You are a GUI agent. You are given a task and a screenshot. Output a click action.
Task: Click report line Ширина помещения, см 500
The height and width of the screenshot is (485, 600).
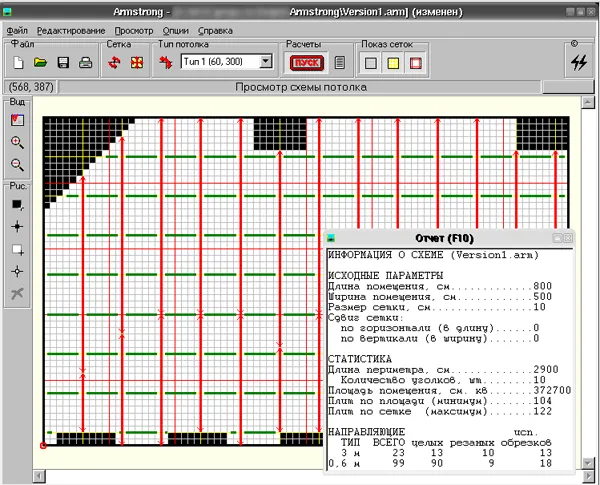pos(440,297)
